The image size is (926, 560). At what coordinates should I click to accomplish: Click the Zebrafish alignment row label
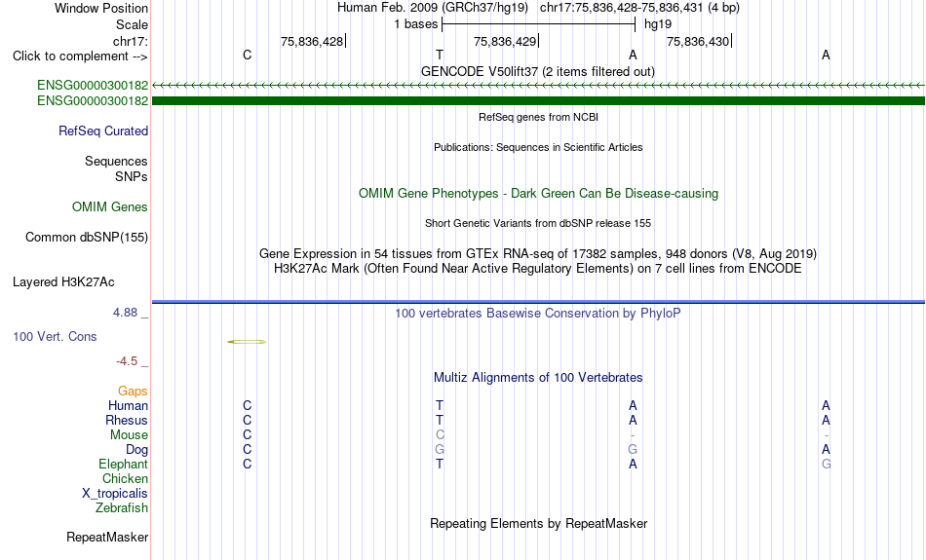[x=122, y=508]
